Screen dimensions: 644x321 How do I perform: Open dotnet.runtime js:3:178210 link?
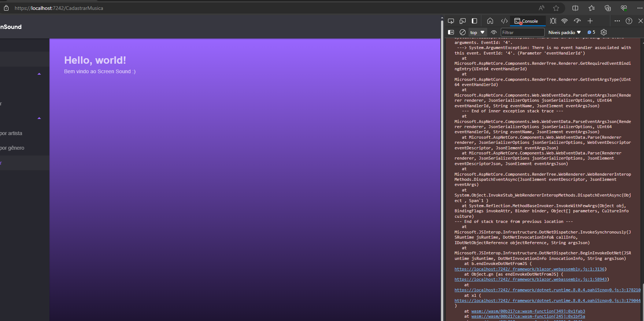[547, 290]
